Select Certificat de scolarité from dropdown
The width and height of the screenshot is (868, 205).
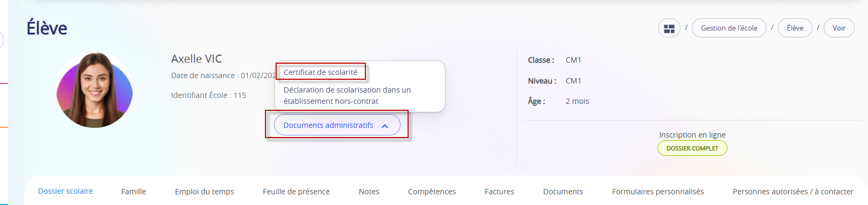320,72
